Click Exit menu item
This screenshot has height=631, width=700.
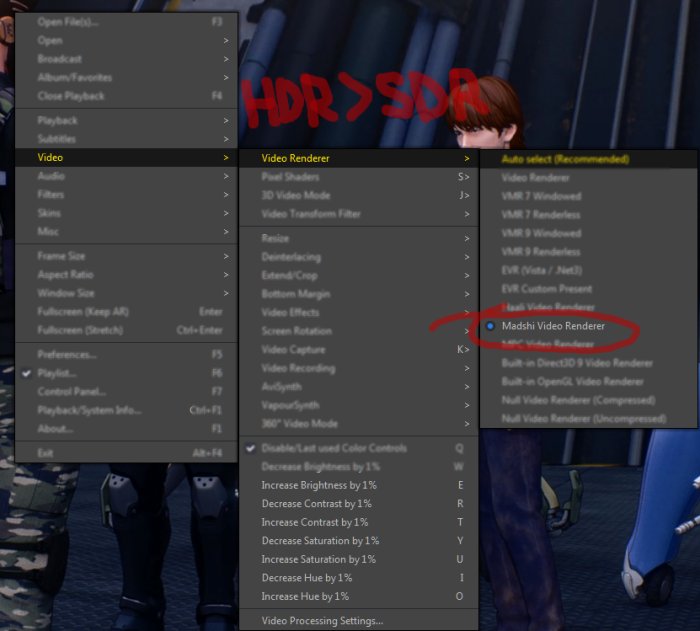tap(126, 453)
